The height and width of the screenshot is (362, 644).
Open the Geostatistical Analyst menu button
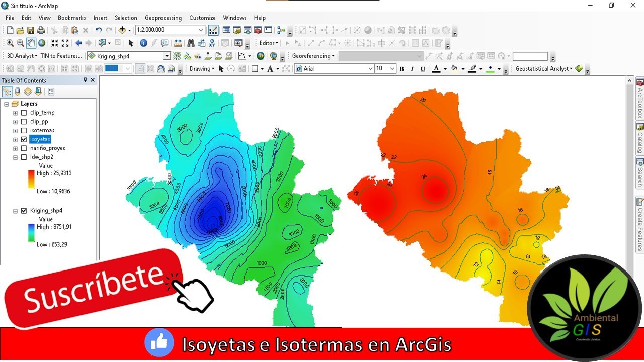click(543, 69)
